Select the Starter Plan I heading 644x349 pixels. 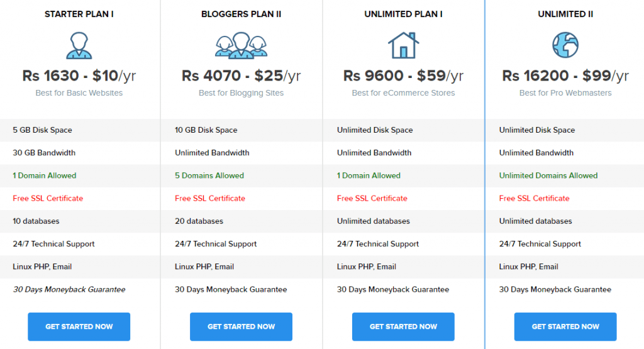(x=79, y=14)
